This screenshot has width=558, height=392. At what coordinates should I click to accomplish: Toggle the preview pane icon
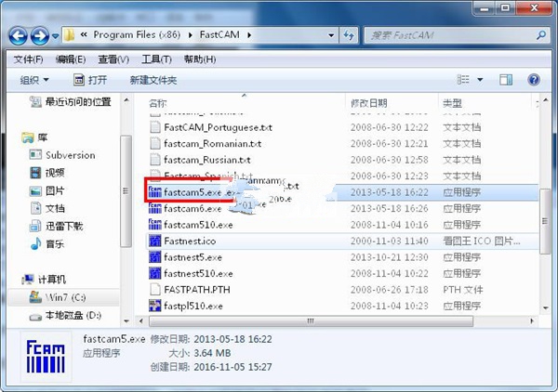(506, 80)
